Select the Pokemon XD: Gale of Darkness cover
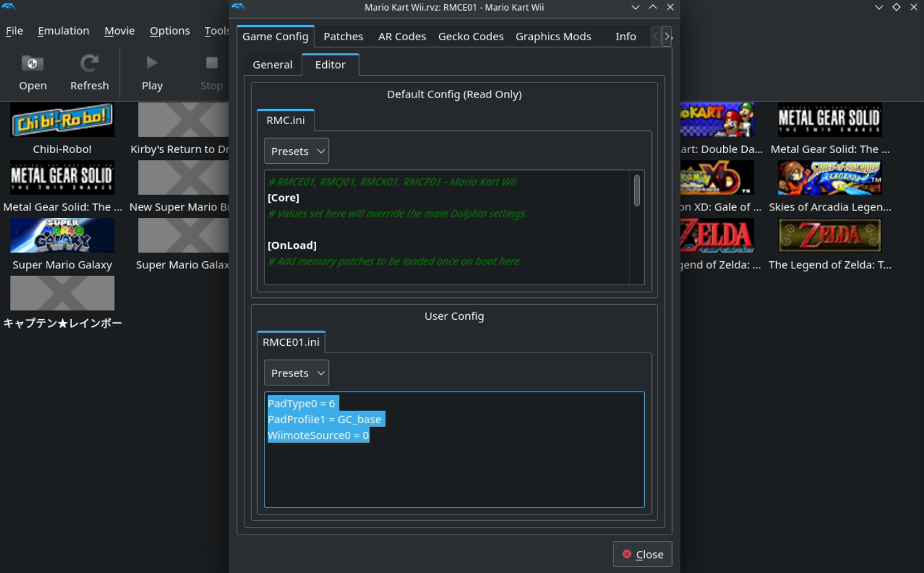924x573 pixels. pyautogui.click(x=717, y=178)
